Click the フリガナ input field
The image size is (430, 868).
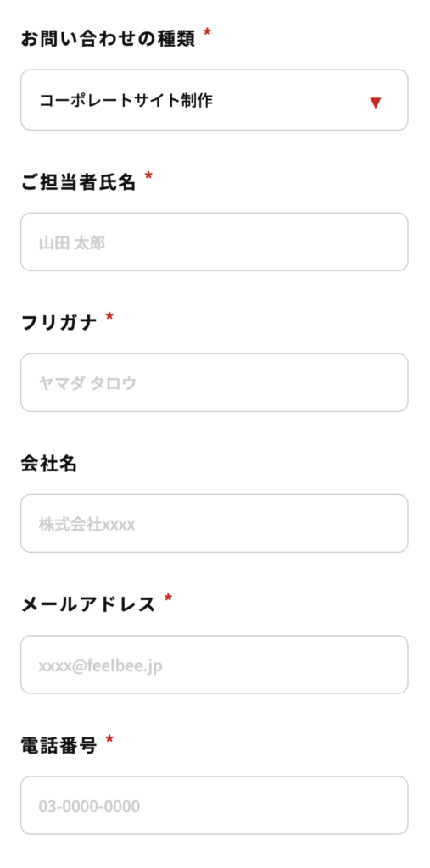(215, 382)
